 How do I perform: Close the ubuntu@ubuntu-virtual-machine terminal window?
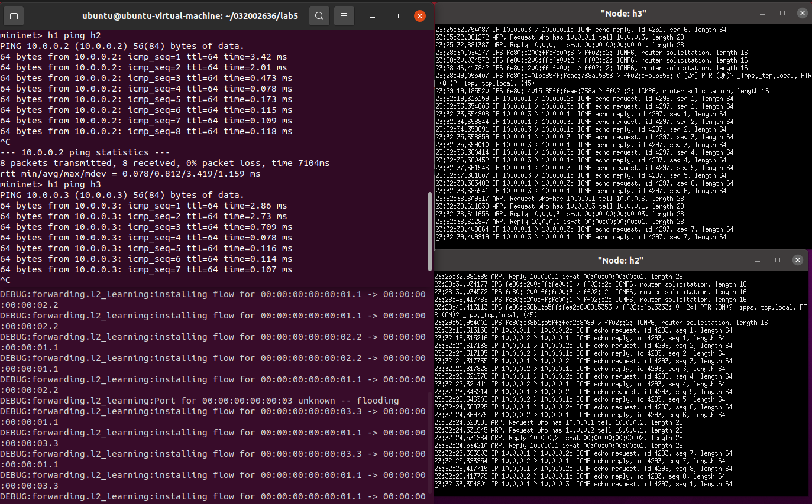point(420,16)
